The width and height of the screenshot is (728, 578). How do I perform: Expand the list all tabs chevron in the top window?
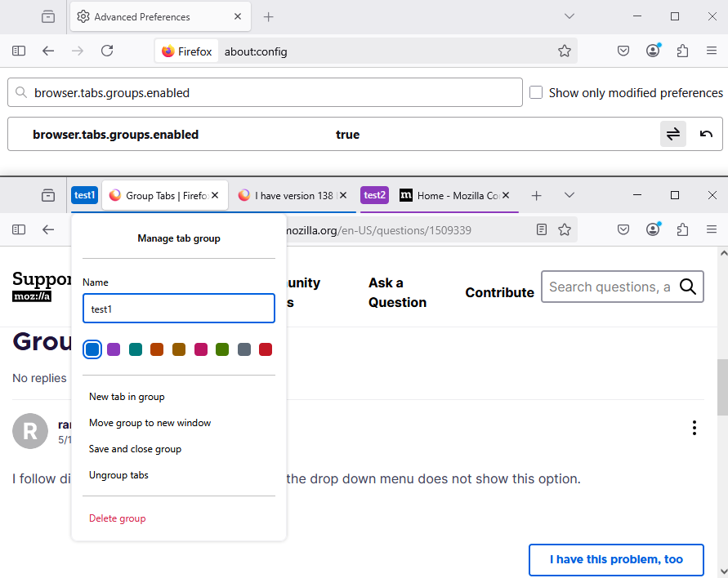(569, 16)
